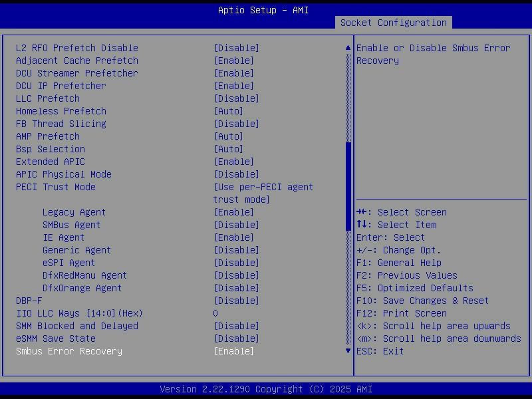Change eSMM Save State value

(x=237, y=338)
